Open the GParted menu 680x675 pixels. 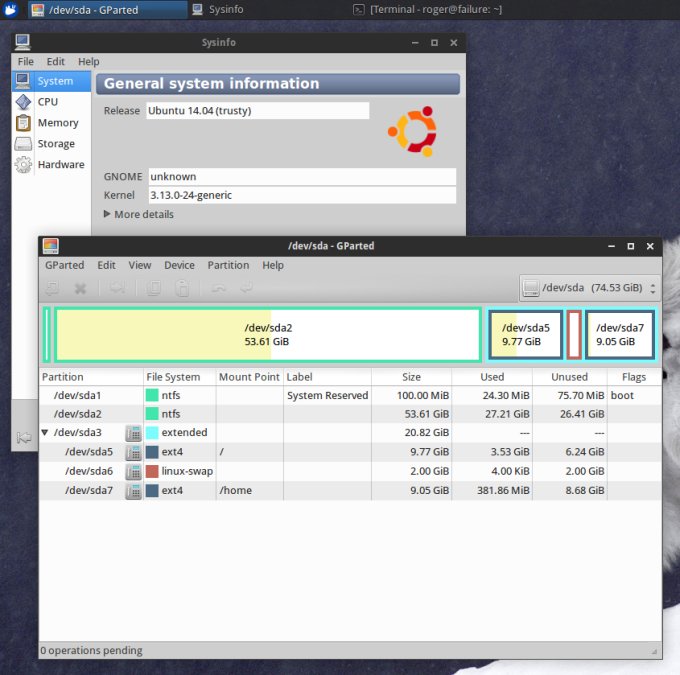click(65, 265)
